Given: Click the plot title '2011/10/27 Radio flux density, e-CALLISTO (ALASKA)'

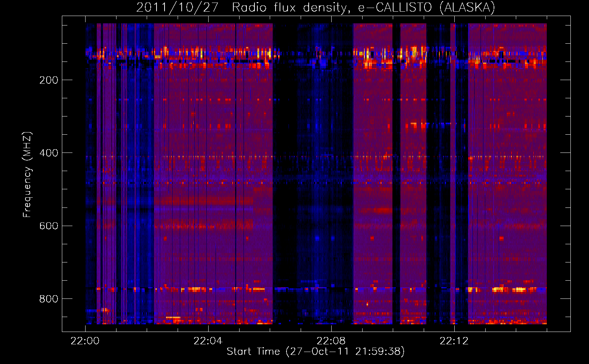Looking at the screenshot, I should [316, 7].
